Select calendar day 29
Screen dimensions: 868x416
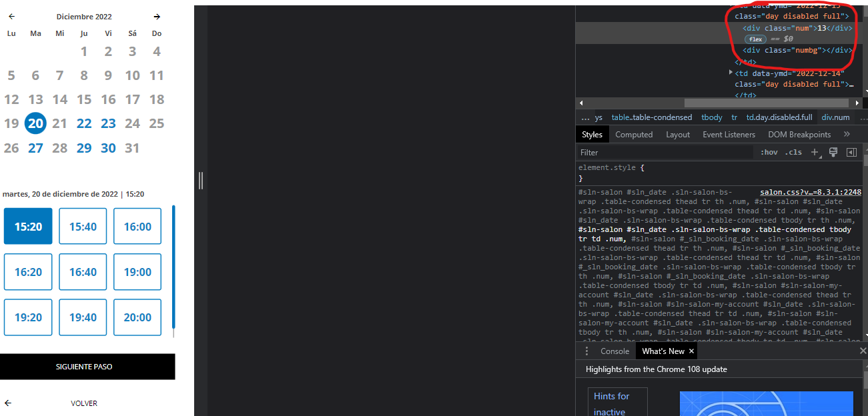point(84,148)
